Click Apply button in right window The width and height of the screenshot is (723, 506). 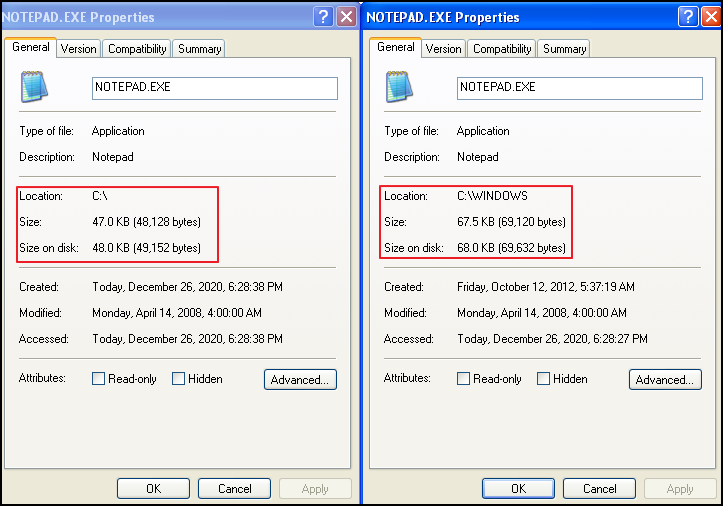point(680,488)
